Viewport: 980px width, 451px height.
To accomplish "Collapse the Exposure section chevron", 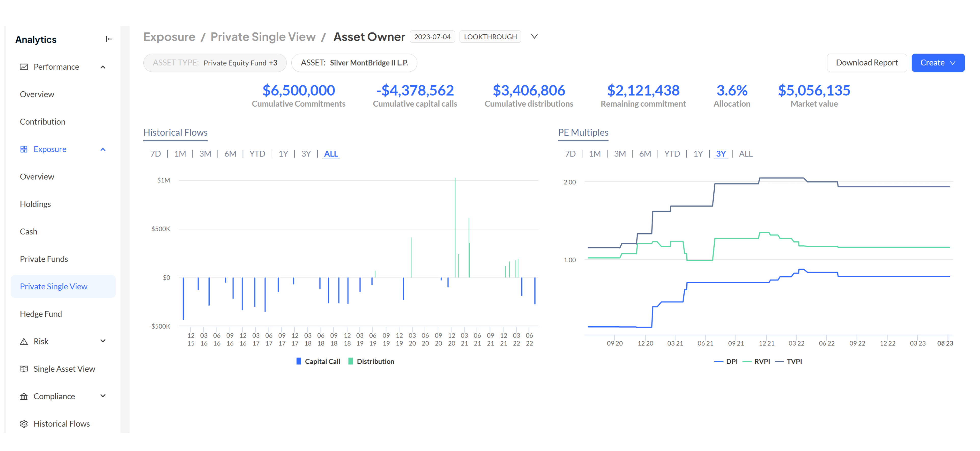I will 103,149.
